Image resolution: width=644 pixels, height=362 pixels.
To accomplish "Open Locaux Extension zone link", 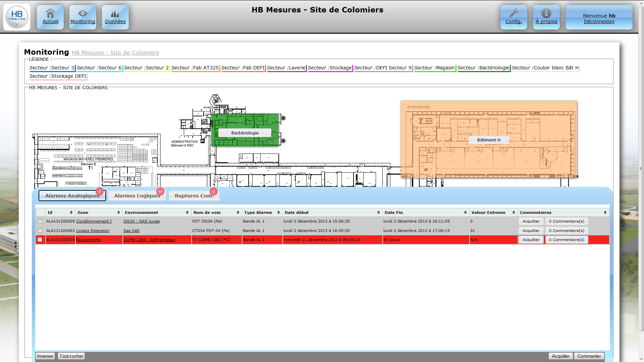I will 93,231.
